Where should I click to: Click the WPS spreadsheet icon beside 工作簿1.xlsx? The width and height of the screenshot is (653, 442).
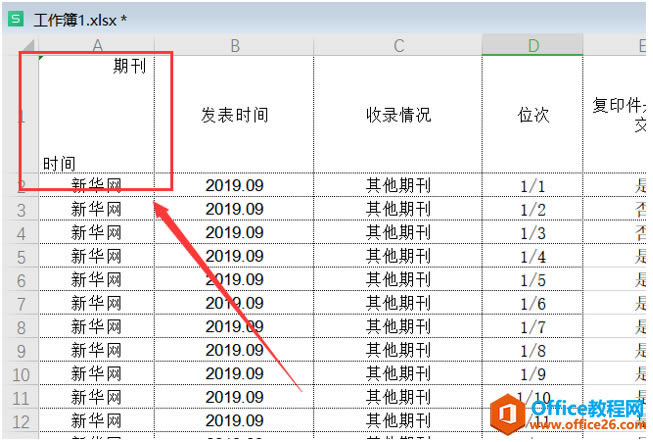(16, 19)
